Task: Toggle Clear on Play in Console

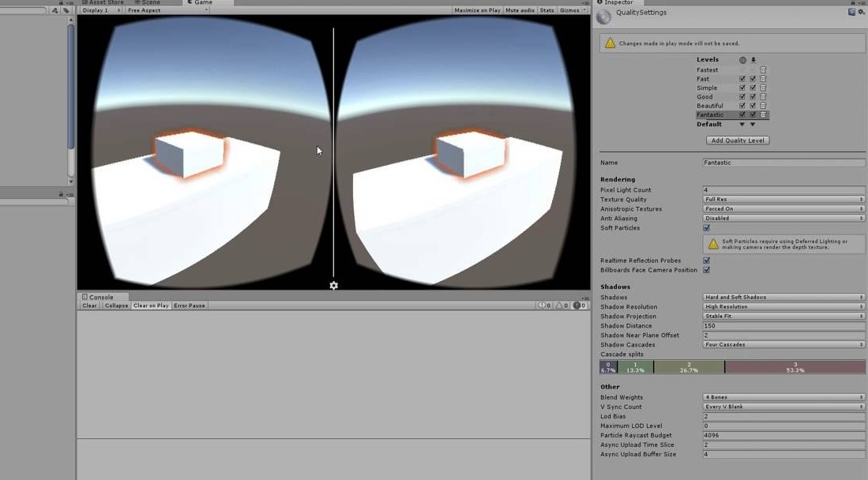Action: coord(151,305)
